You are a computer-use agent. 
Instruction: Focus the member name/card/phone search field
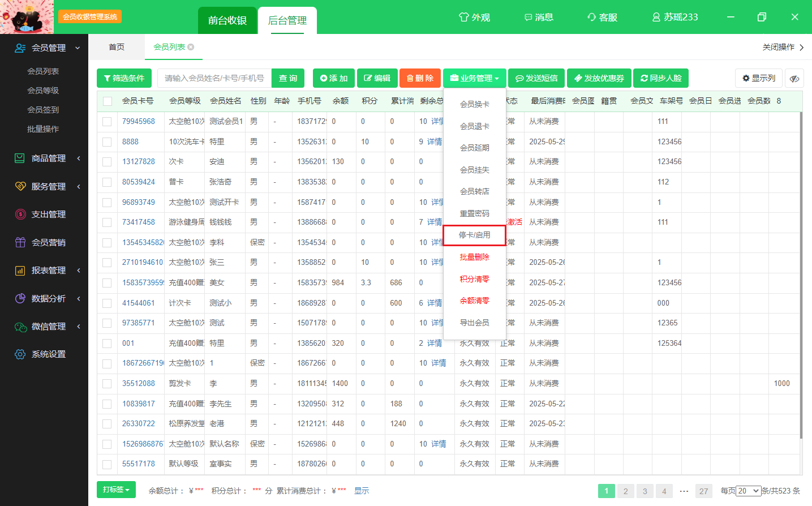214,78
